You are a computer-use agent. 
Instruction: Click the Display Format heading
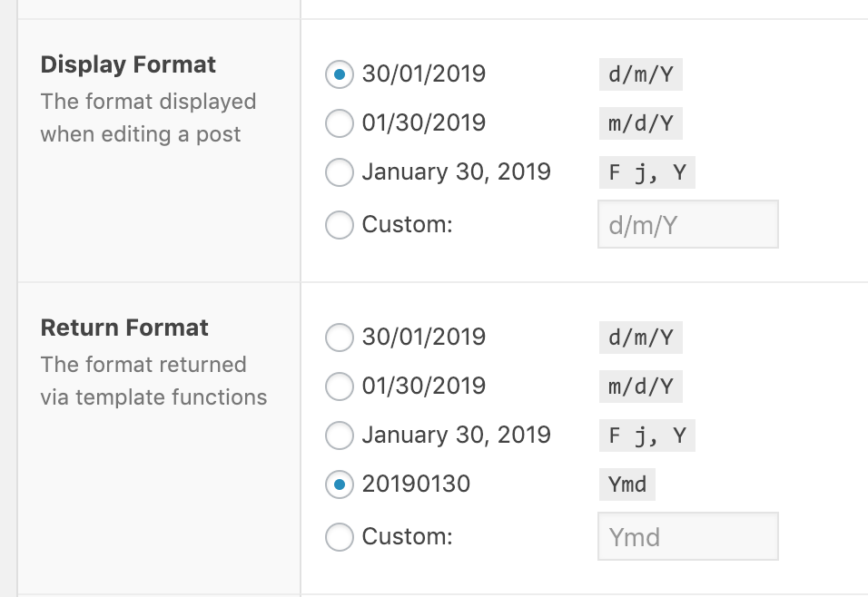coord(127,64)
